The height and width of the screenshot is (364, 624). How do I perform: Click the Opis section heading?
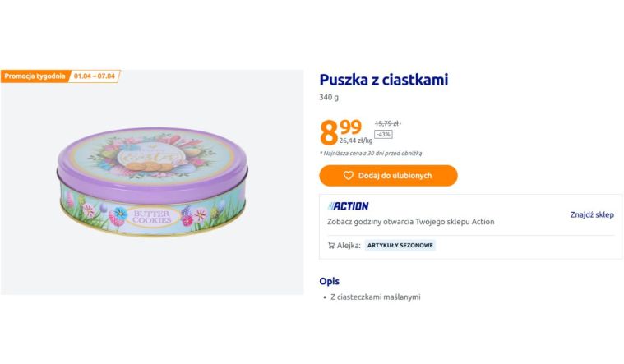[x=329, y=281]
